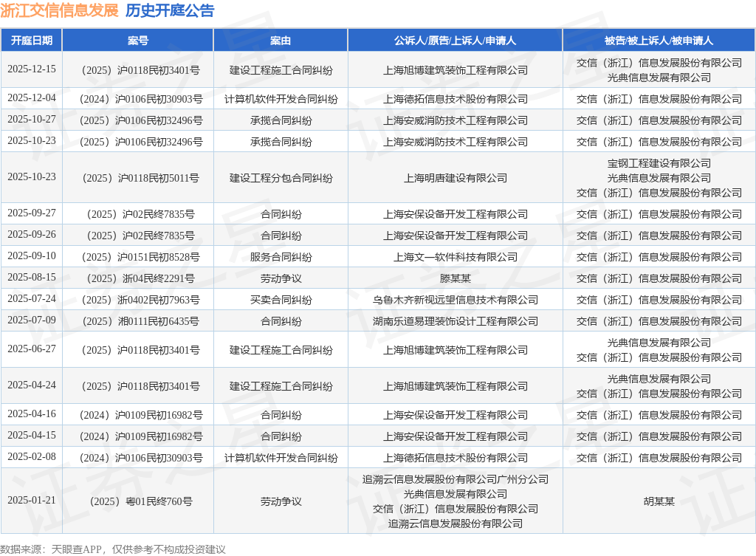The height and width of the screenshot is (556, 756).
Task: Click the 浙江交信信息发展 company title
Action: click(59, 10)
